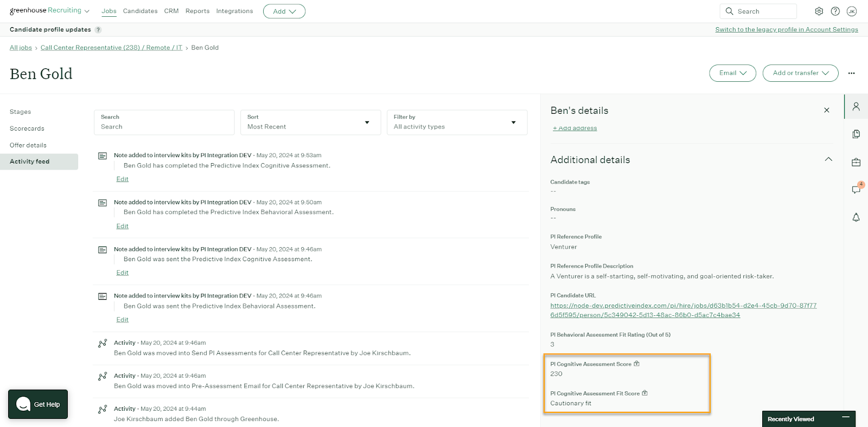Open the briefcase jobs icon in sidebar
This screenshot has width=868, height=427.
pos(856,162)
